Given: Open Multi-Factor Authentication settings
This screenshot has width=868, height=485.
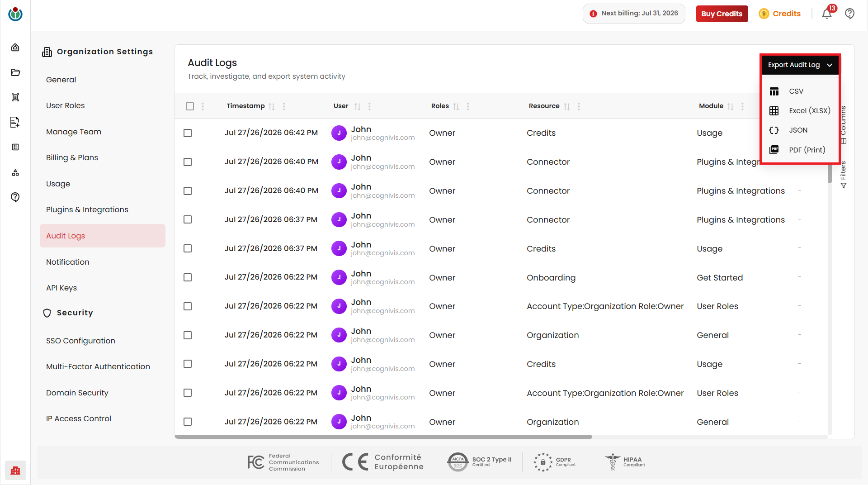Looking at the screenshot, I should (x=98, y=366).
